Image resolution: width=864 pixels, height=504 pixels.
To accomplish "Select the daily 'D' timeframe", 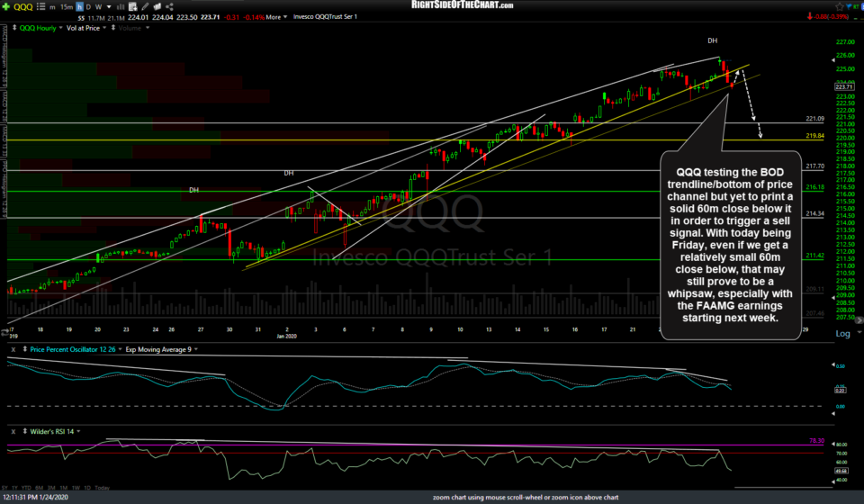I will point(88,7).
